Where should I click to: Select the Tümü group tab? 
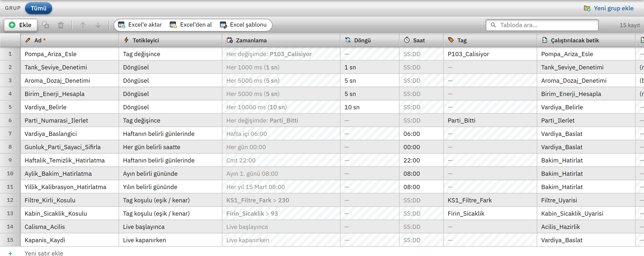tap(39, 8)
